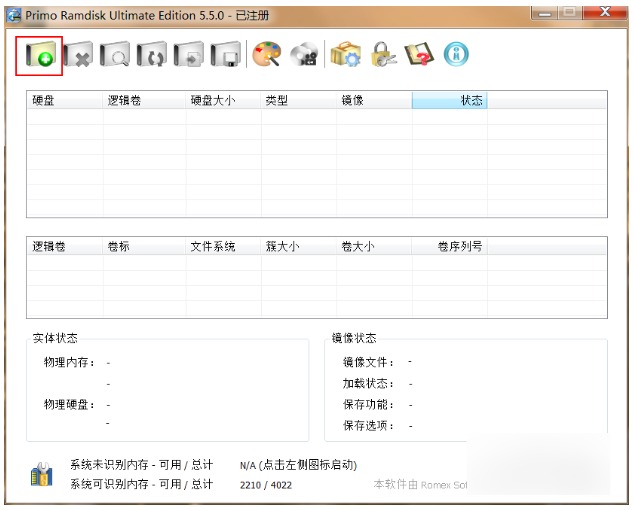This screenshot has height=510, width=634.
Task: Sort by 镜像 column header
Action: click(374, 100)
